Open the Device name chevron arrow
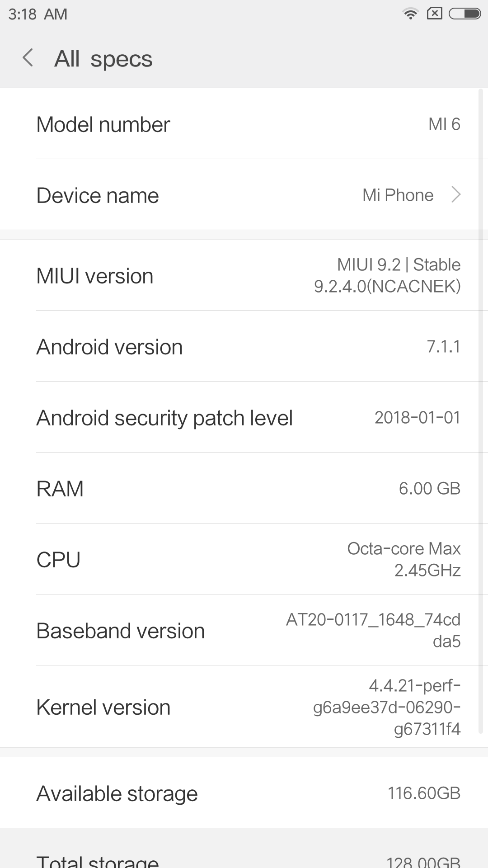 [x=456, y=195]
